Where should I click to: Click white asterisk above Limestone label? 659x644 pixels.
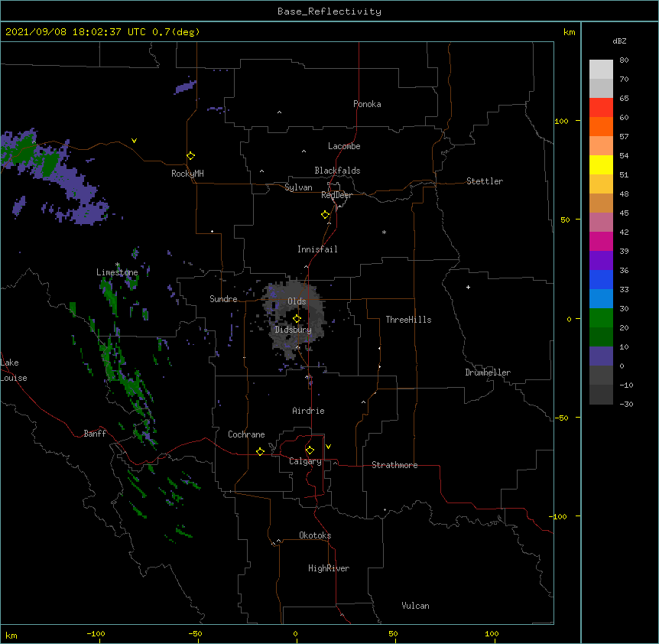pos(117,265)
